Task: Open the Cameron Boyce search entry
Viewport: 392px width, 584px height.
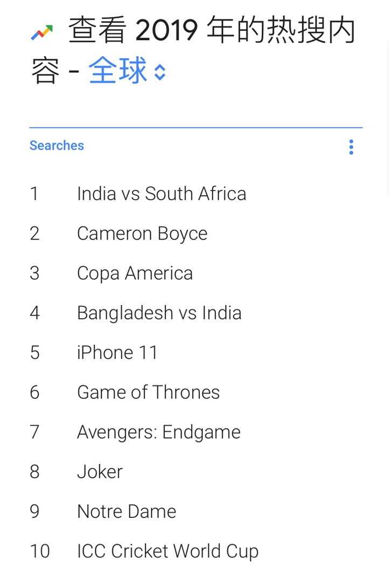Action: (142, 234)
